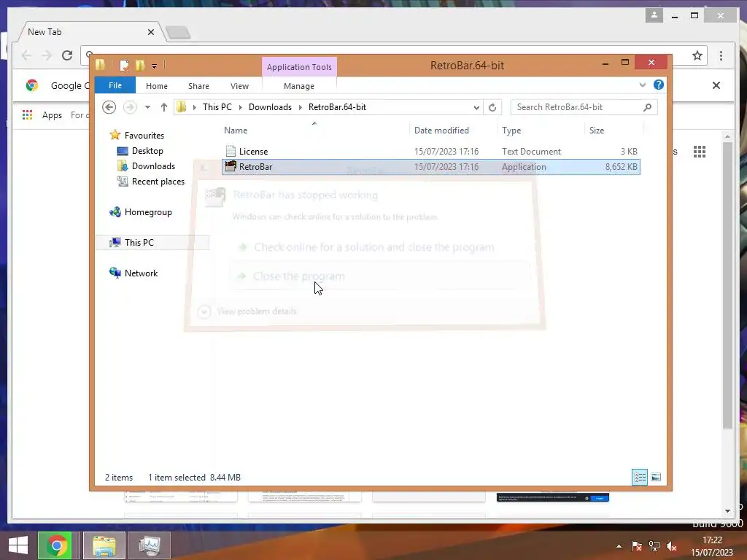Switch to File Explorer on the taskbar
The height and width of the screenshot is (560, 747).
click(x=104, y=545)
